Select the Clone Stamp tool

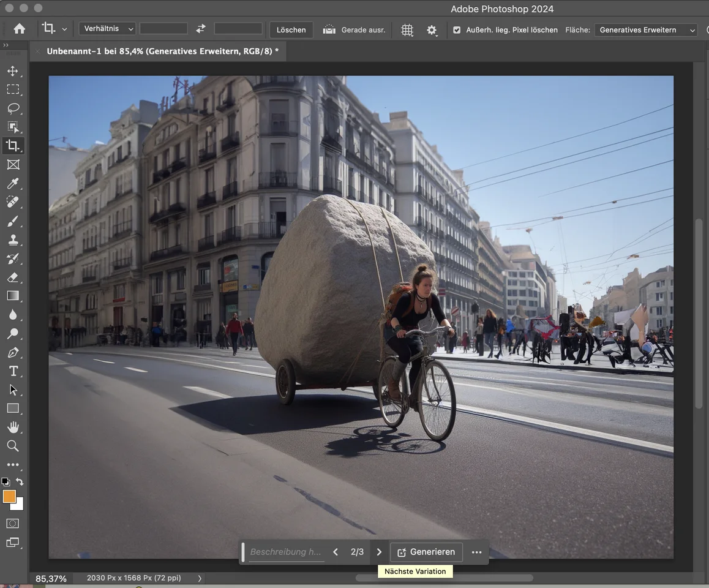tap(13, 239)
